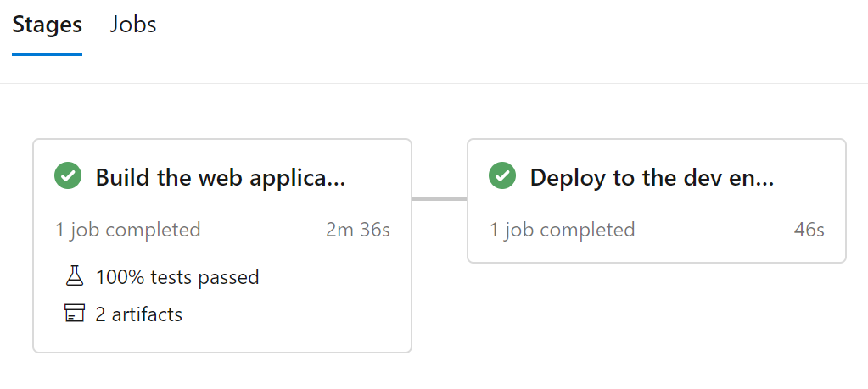Open the "Build the web applica..." stage title
Viewport: 868px width, 389px height.
(221, 178)
